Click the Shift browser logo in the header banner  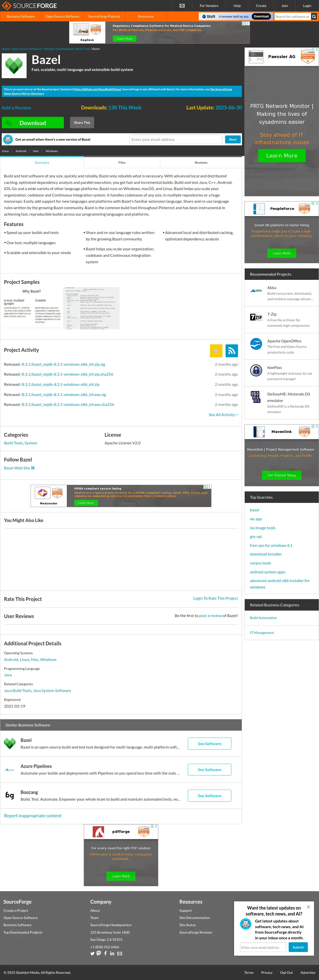[x=208, y=16]
